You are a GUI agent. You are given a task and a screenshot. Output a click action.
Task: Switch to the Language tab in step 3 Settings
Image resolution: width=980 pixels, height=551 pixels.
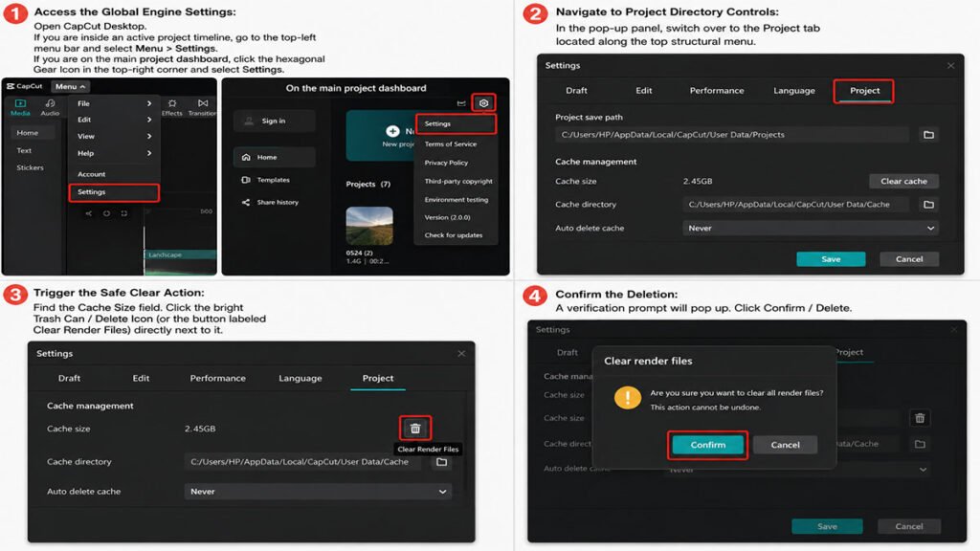pos(300,379)
